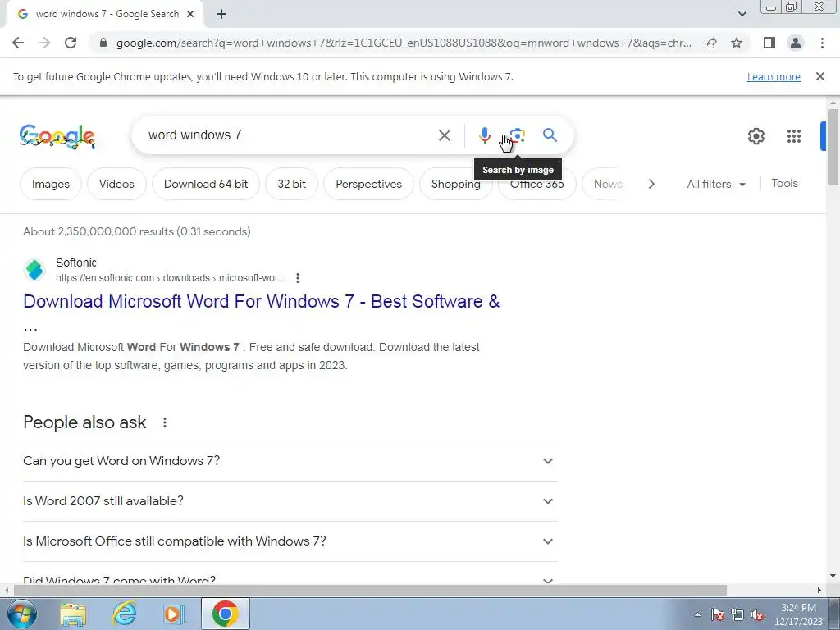Open a new tab
Image resolution: width=840 pixels, height=630 pixels.
pos(221,15)
